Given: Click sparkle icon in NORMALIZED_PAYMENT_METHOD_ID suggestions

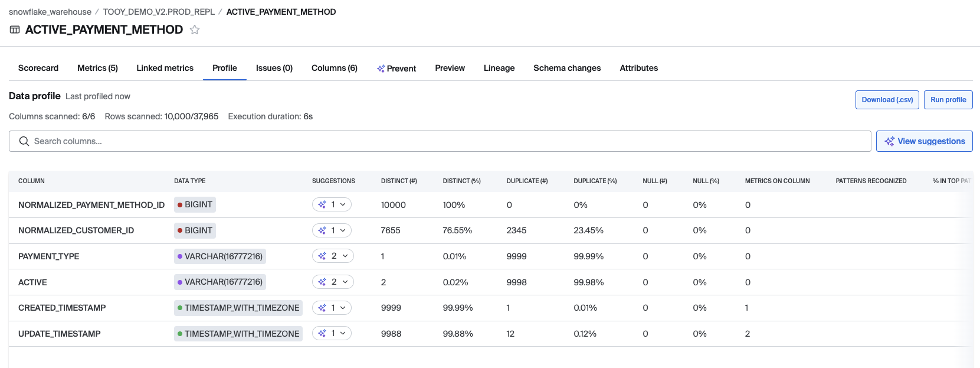Looking at the screenshot, I should (322, 204).
